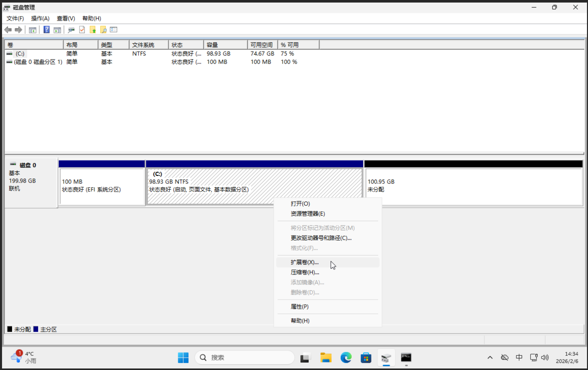This screenshot has height=370, width=588.
Task: Choose 扩展卷(X)... in the context menu
Action: (304, 262)
